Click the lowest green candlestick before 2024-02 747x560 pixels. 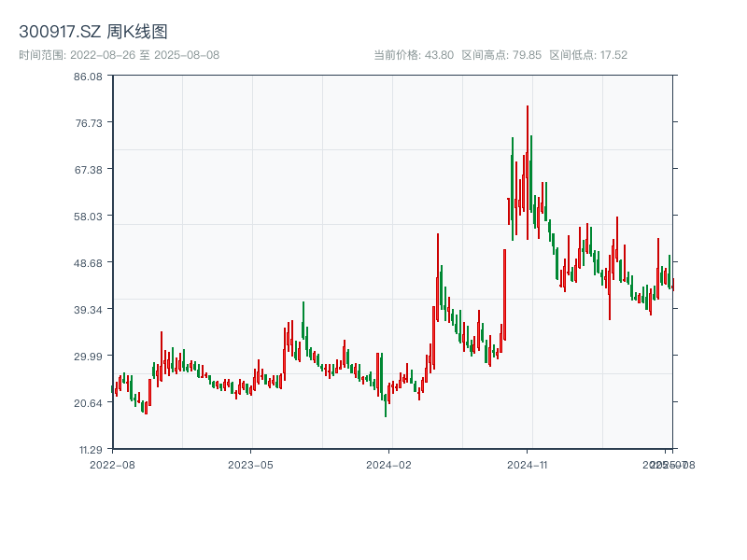[x=386, y=405]
